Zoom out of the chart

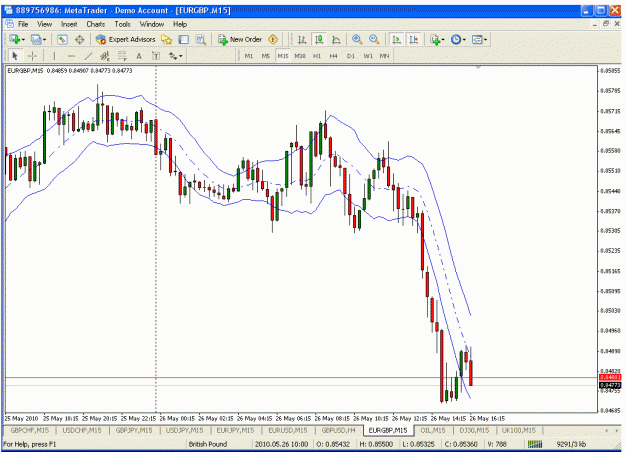[x=374, y=39]
